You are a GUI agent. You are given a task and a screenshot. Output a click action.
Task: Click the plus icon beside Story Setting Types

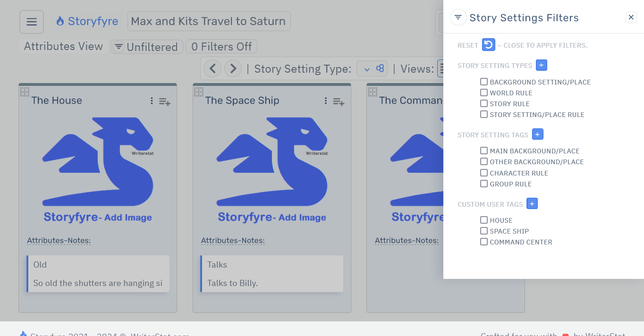(x=541, y=65)
